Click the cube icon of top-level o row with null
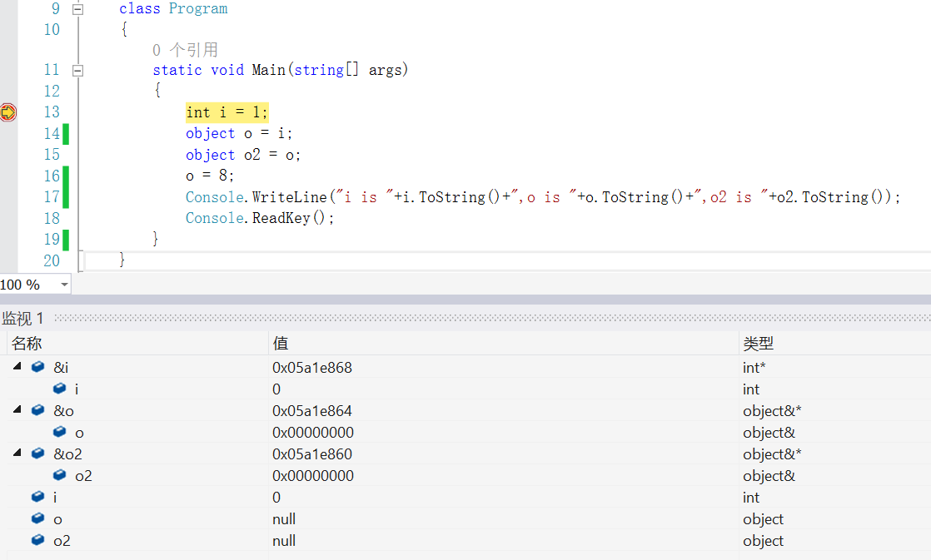 point(38,518)
